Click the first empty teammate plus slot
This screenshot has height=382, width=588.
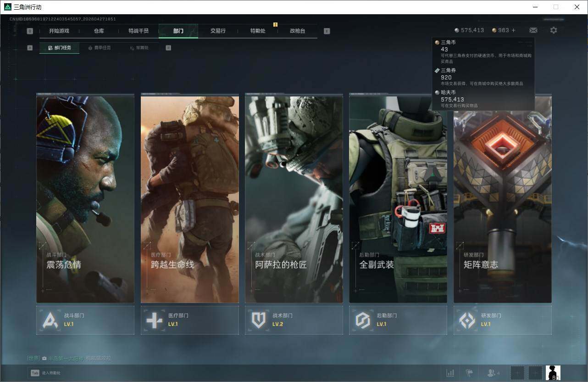(x=517, y=373)
